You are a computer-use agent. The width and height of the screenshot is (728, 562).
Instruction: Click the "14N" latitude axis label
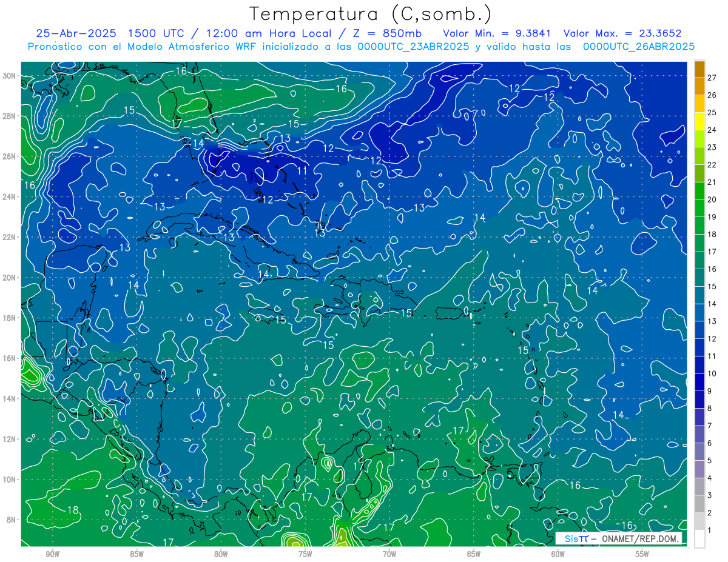tap(10, 398)
